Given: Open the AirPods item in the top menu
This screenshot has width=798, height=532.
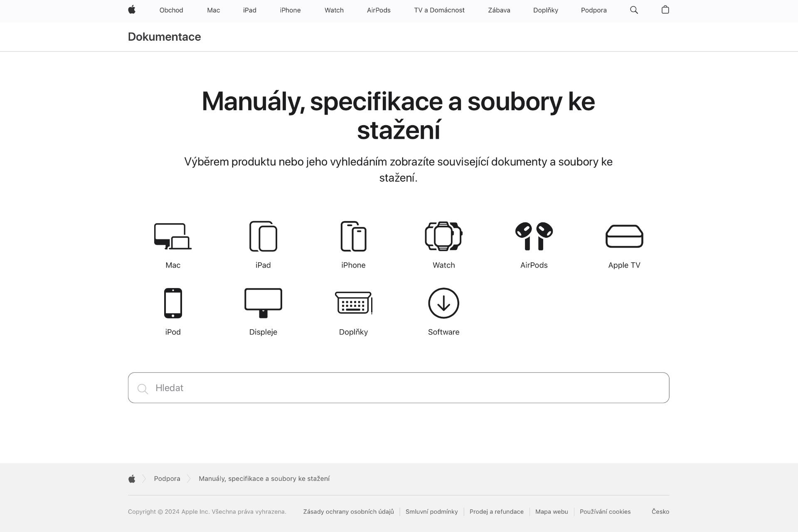Looking at the screenshot, I should point(379,10).
